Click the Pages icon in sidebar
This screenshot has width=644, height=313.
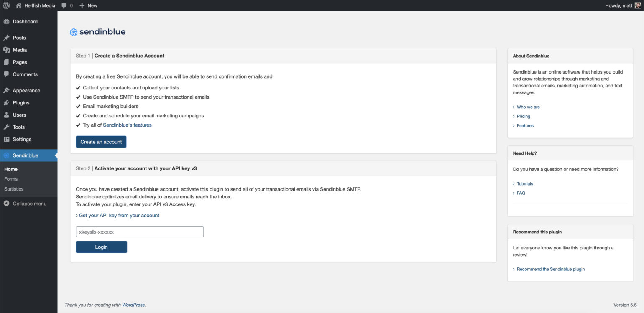[6, 62]
